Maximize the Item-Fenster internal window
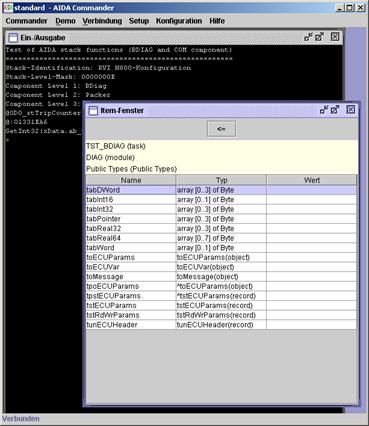The width and height of the screenshot is (369, 426). pyautogui.click(x=335, y=110)
